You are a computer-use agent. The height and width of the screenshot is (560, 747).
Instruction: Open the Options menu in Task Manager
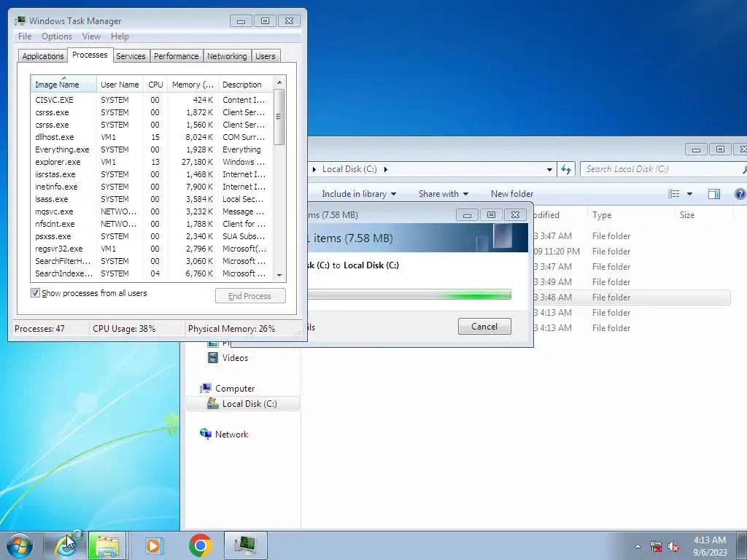point(57,36)
